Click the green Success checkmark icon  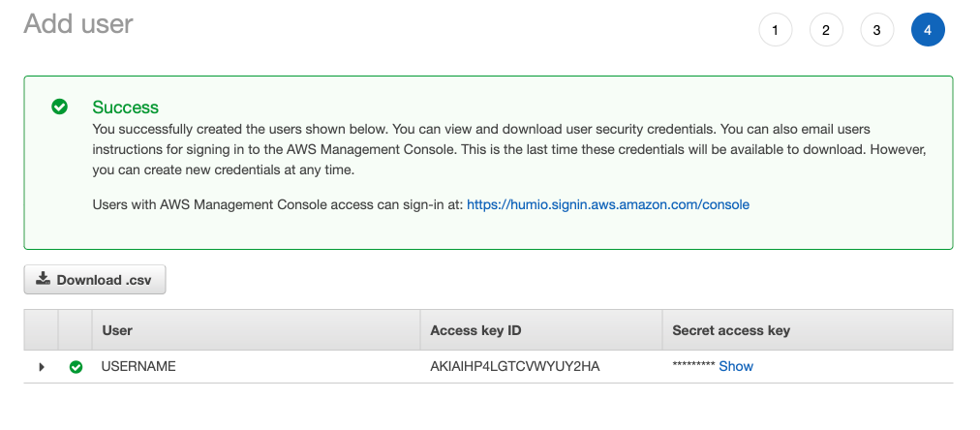point(60,107)
